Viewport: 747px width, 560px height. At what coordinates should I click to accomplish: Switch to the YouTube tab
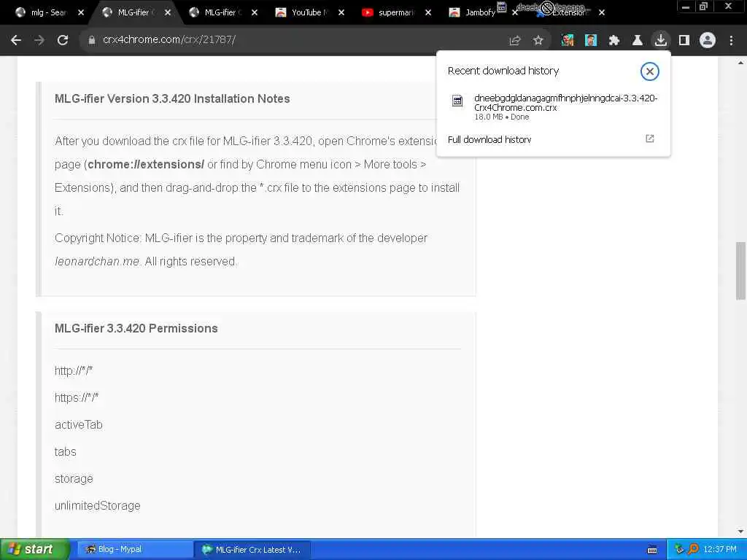(309, 12)
